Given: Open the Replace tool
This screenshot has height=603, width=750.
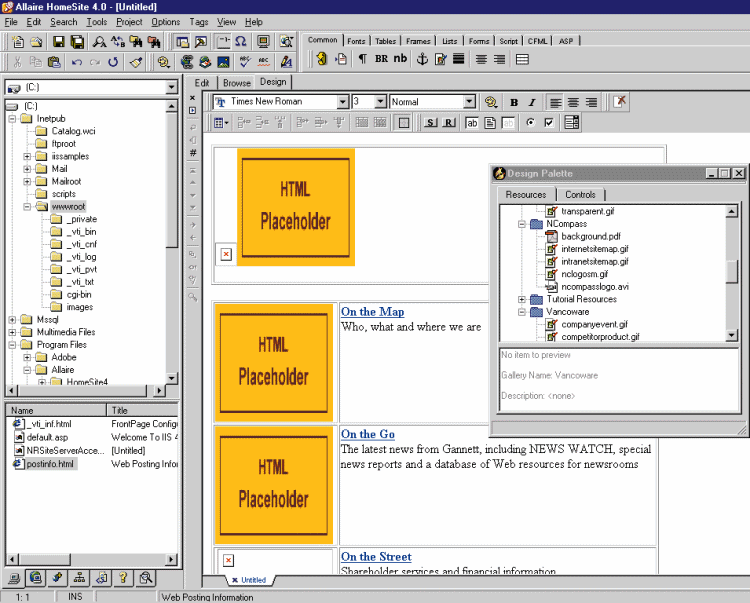Looking at the screenshot, I should pyautogui.click(x=118, y=42).
